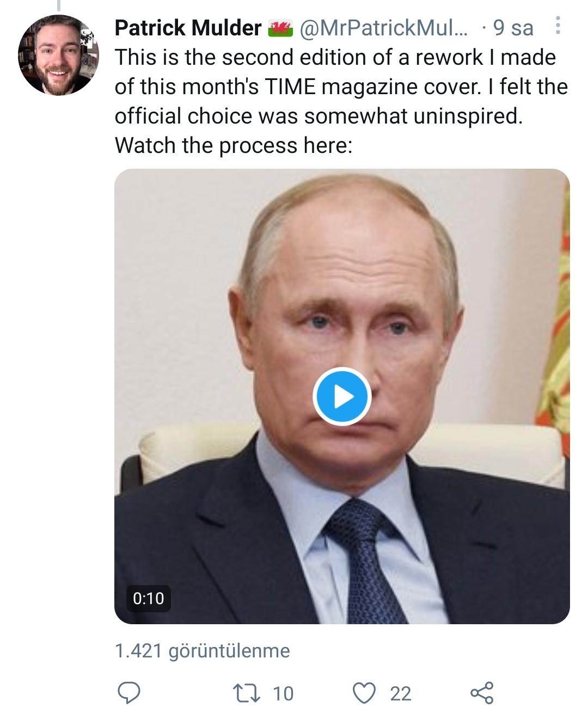
Task: Play the tweet's video
Action: pyautogui.click(x=342, y=397)
